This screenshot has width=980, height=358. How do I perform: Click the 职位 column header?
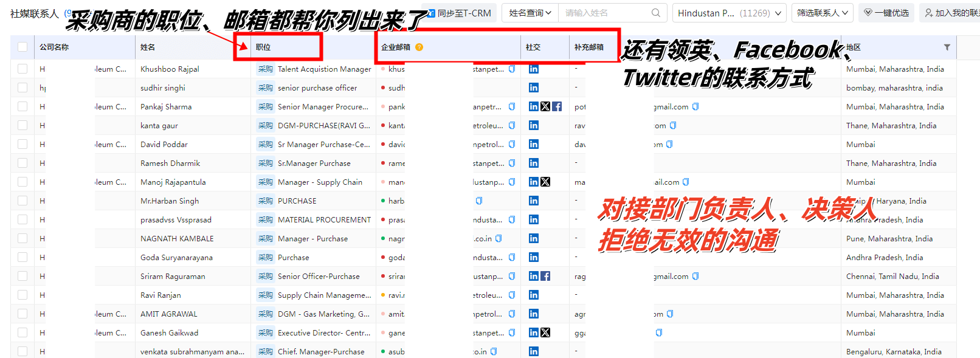(x=263, y=47)
